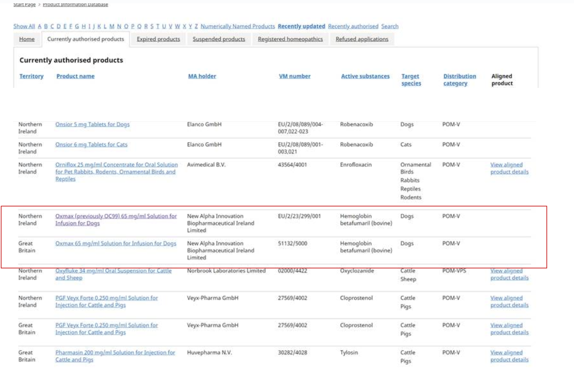This screenshot has width=574, height=392.
Task: Click the Search link in filter bar
Action: [390, 26]
